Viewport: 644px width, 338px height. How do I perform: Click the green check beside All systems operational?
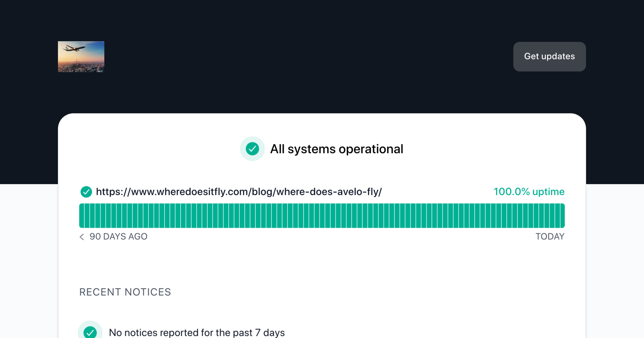252,149
